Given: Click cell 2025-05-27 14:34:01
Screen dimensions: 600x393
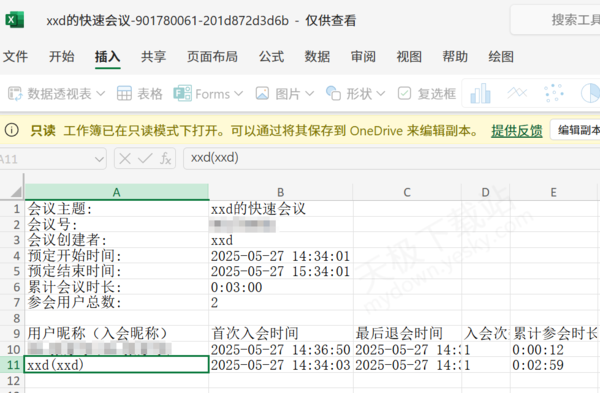Looking at the screenshot, I should (x=281, y=256).
